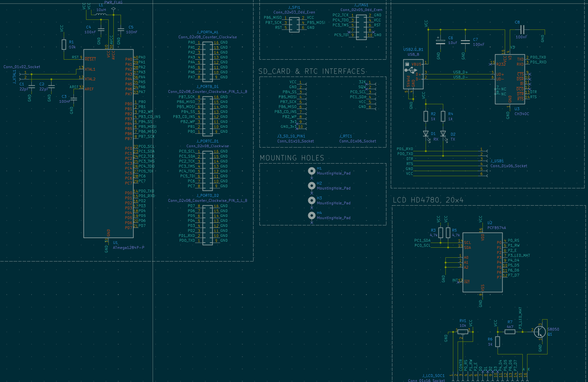Click the 'S8050' transistor value label
This screenshot has width=588, height=382.
pyautogui.click(x=553, y=329)
